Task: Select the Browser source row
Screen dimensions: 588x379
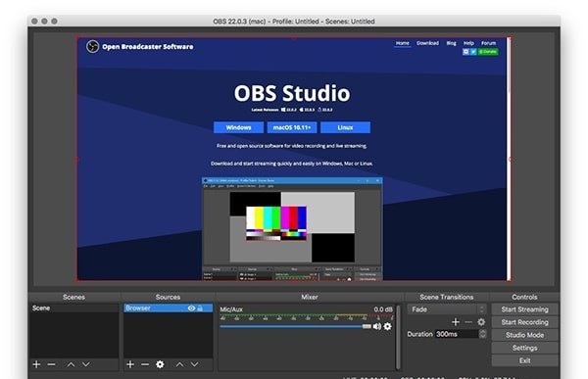Action: tap(168, 308)
